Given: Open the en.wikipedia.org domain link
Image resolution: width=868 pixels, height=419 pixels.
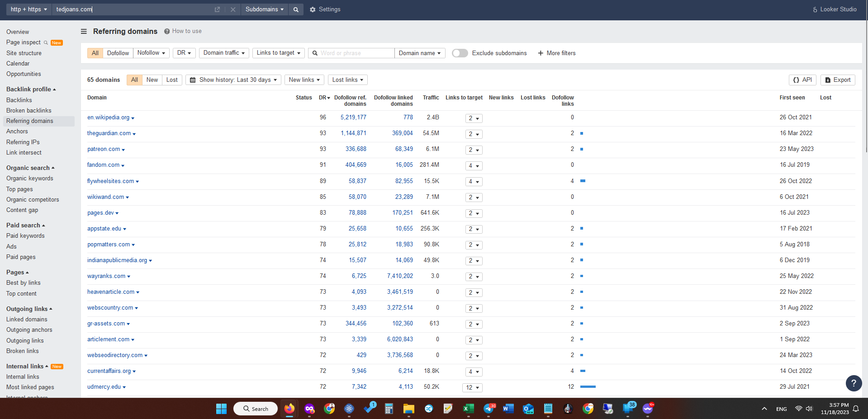Looking at the screenshot, I should pyautogui.click(x=109, y=118).
